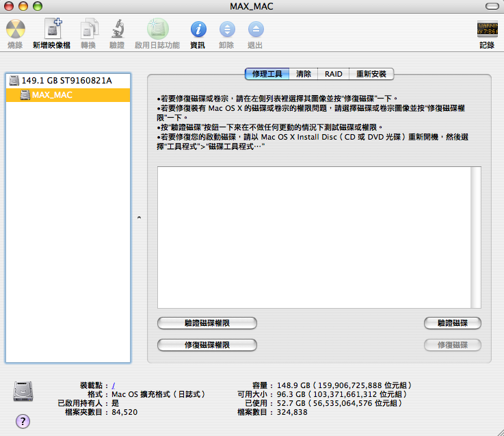Viewport: 504px width, 436px height.
Task: Click the file count value 324,838
Action: click(292, 412)
